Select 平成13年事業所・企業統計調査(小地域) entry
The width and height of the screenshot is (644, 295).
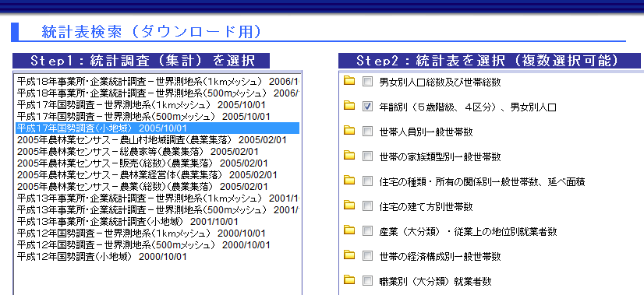157,222
